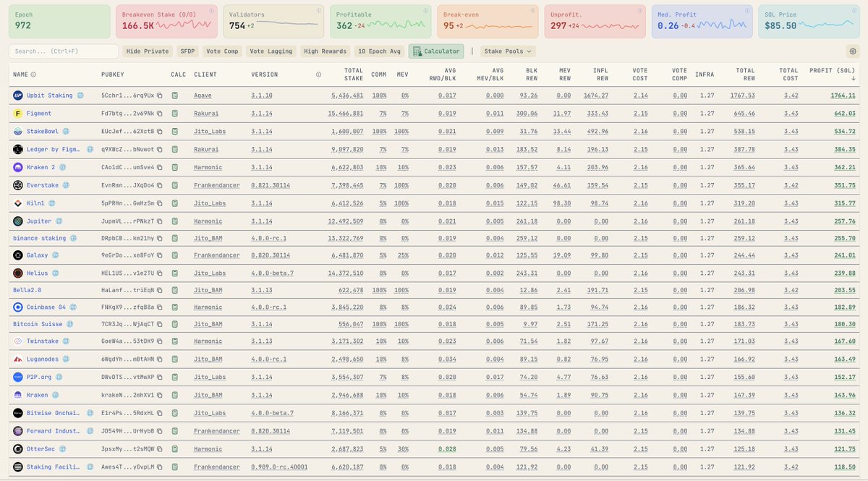Screen dimensions: 868x481
Task: Click the globe icon next to binance staking
Action: click(x=73, y=238)
